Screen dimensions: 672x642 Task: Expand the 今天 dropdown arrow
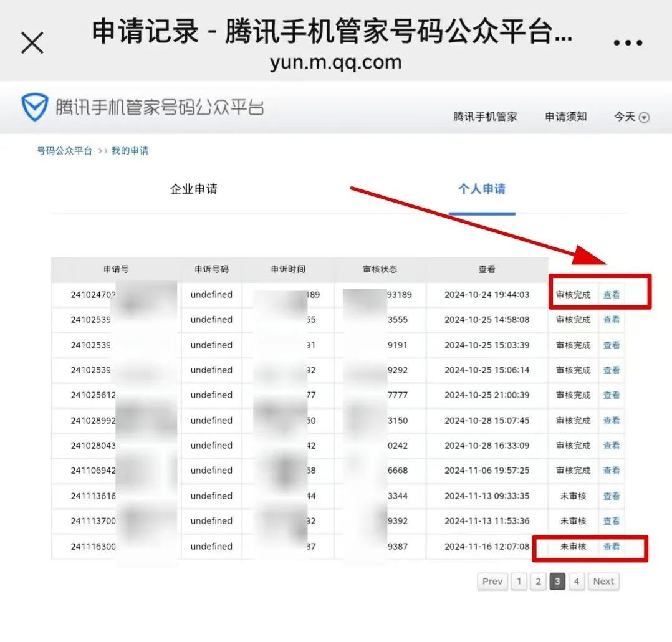644,117
